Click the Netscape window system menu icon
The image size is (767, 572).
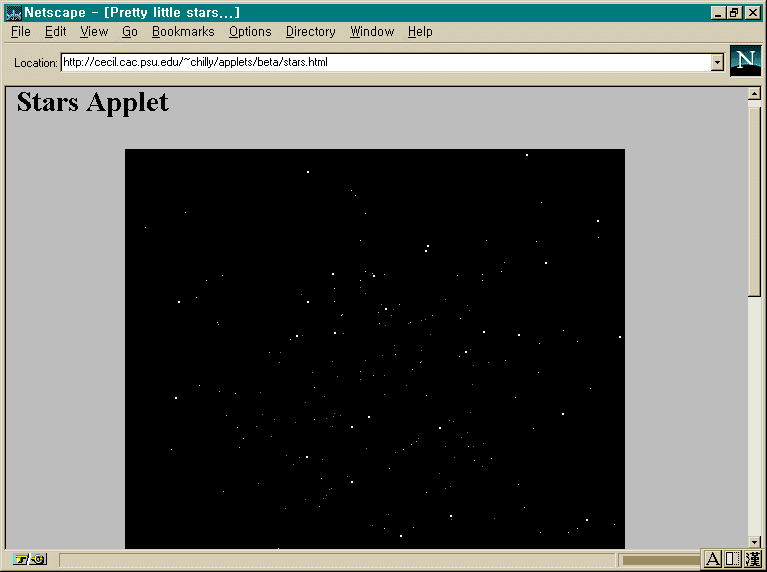tap(13, 13)
